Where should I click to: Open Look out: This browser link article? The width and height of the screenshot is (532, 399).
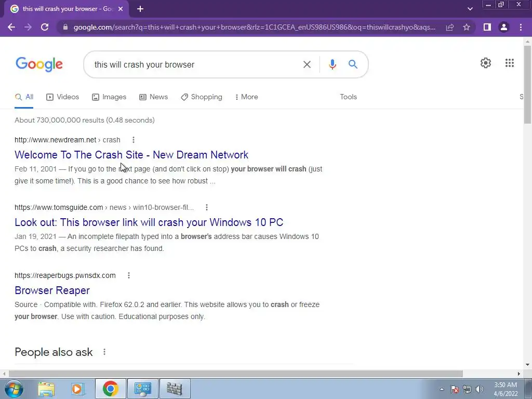coord(149,222)
